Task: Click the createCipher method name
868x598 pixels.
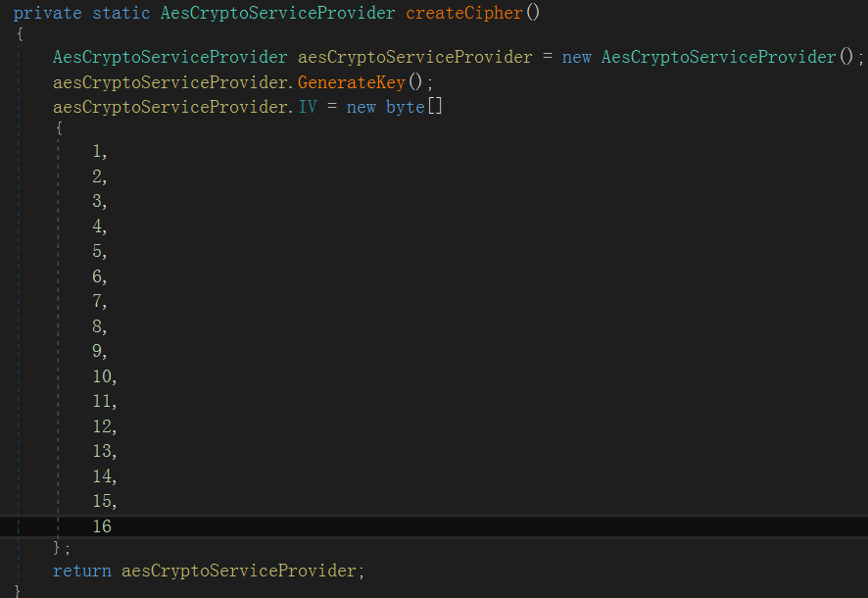Action: [464, 13]
